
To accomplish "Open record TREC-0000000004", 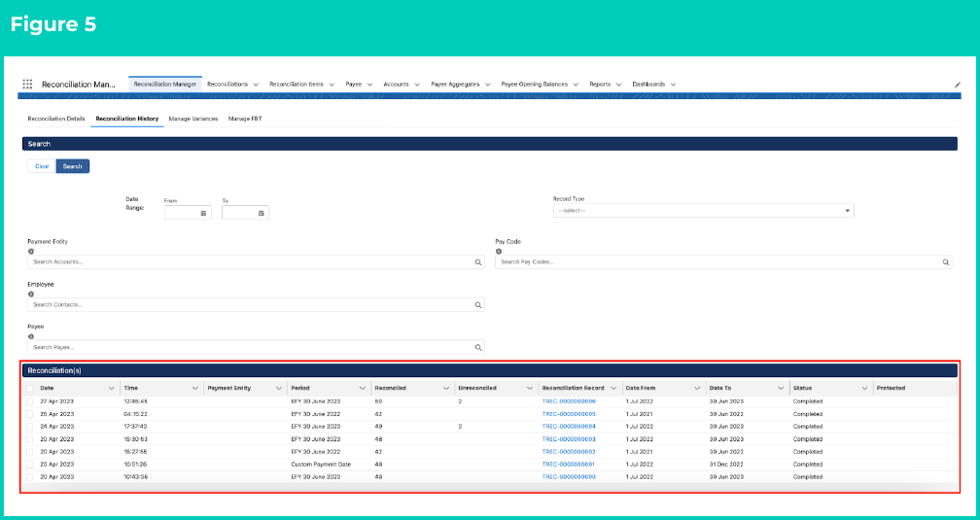I will pos(569,427).
